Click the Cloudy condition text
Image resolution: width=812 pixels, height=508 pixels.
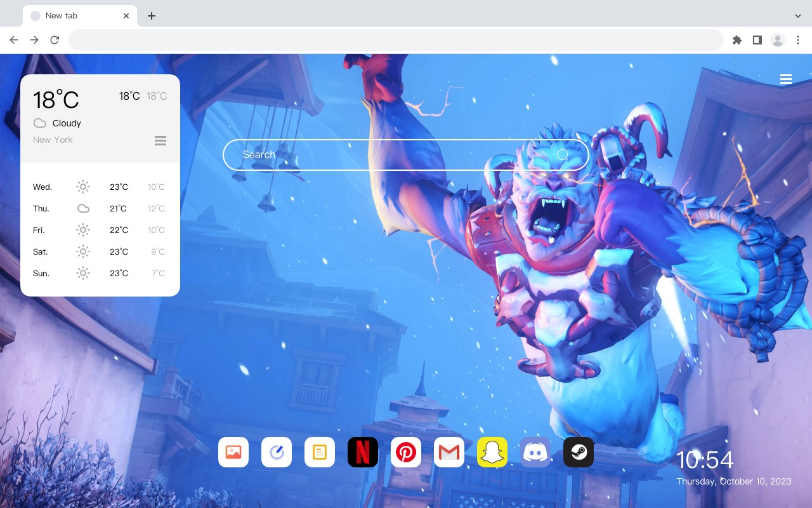click(x=67, y=123)
